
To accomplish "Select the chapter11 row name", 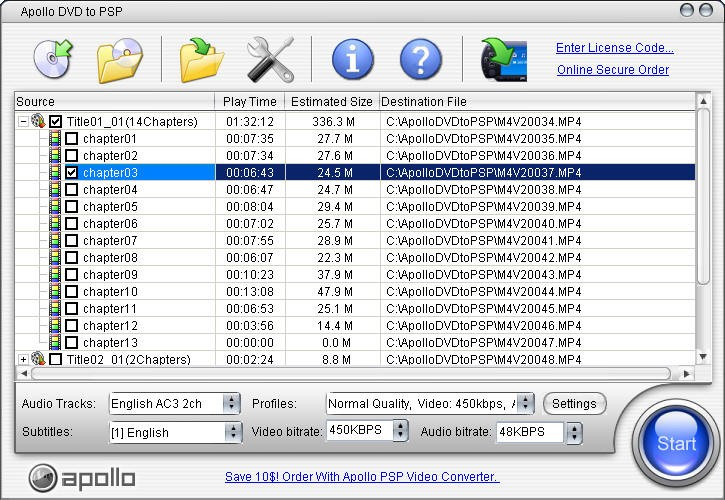I will (110, 309).
